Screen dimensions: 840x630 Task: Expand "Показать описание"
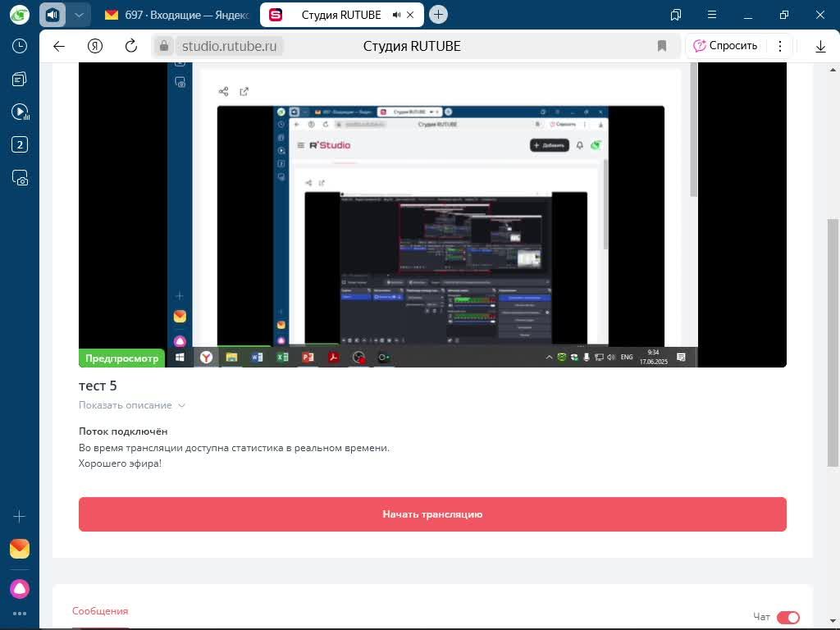132,405
